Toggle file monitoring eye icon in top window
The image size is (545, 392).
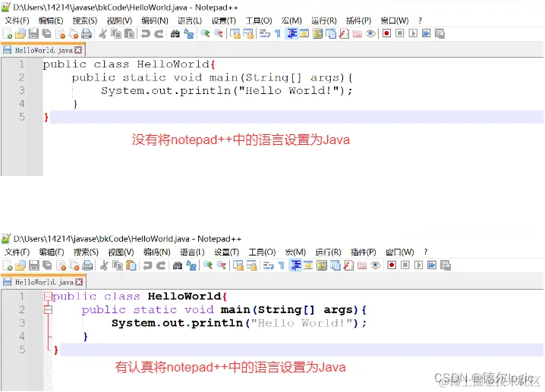(x=370, y=33)
